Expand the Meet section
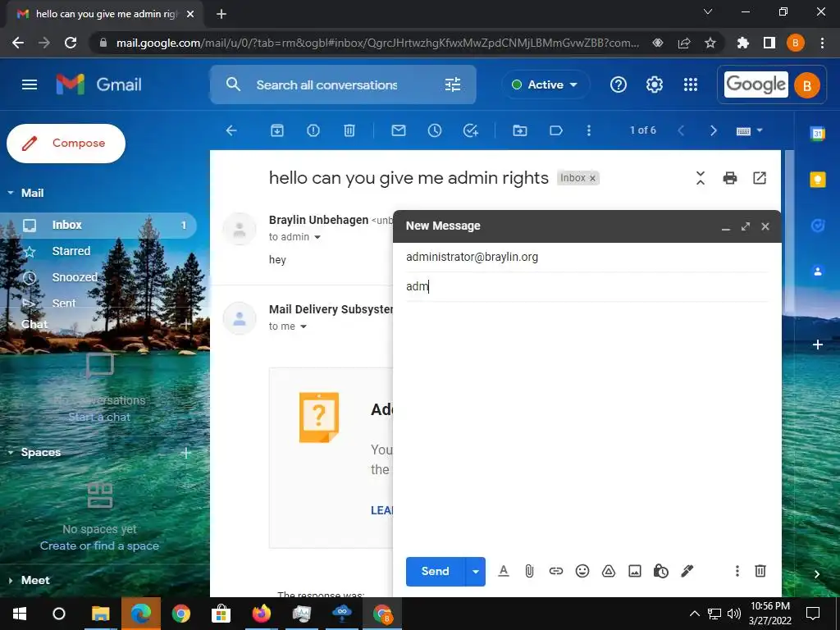The width and height of the screenshot is (840, 630). 11,580
